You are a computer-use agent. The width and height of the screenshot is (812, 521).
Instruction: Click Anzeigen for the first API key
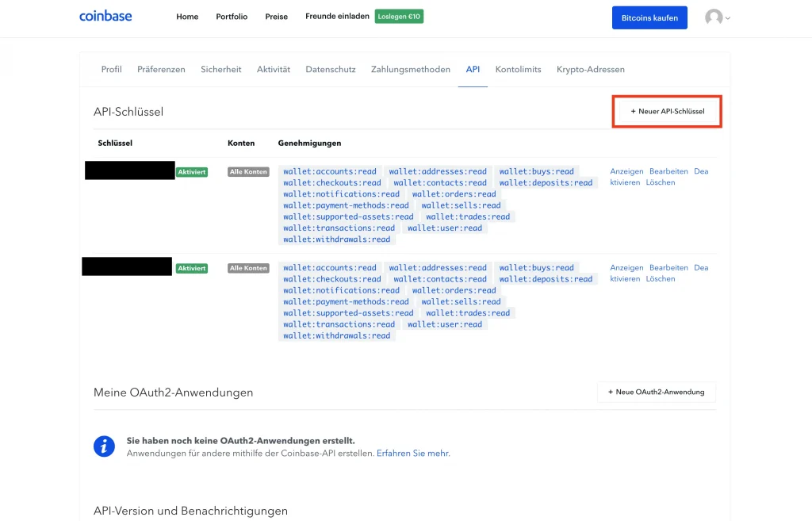pos(626,171)
